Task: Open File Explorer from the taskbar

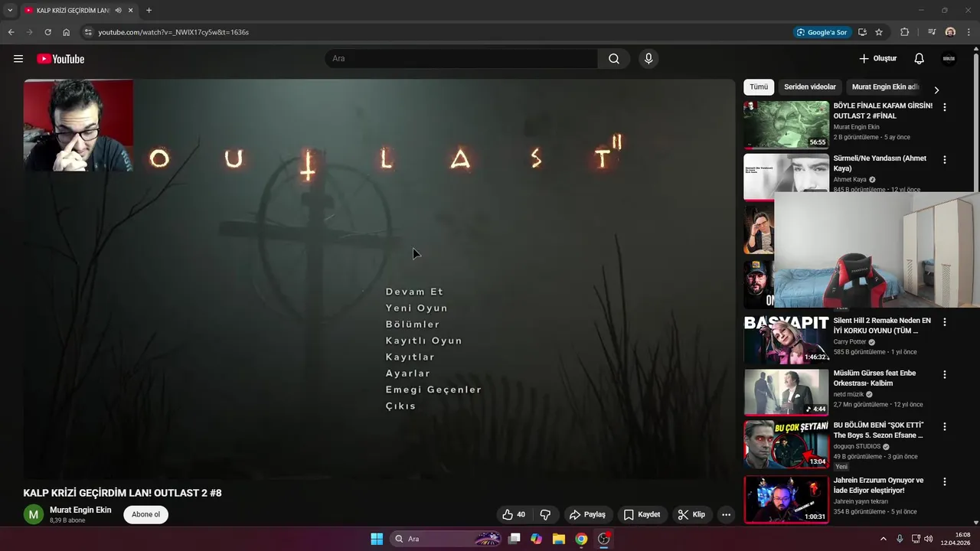Action: (559, 539)
